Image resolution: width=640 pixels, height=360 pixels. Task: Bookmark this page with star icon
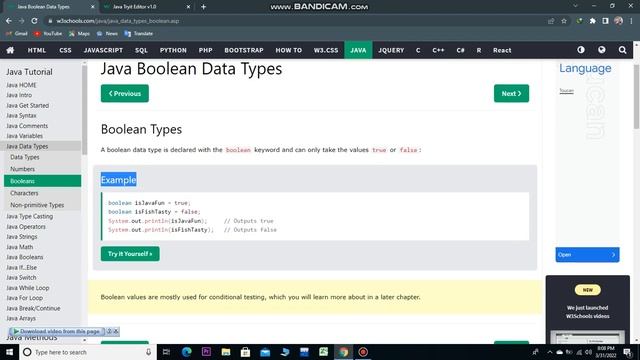(x=564, y=21)
